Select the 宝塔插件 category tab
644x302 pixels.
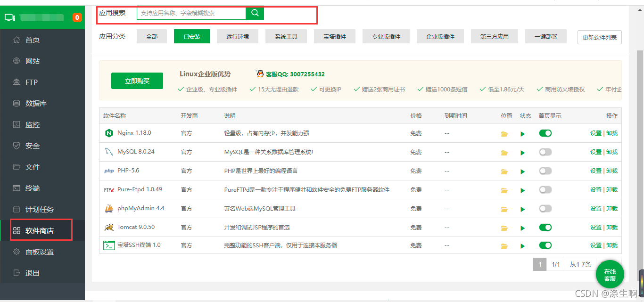(x=335, y=36)
